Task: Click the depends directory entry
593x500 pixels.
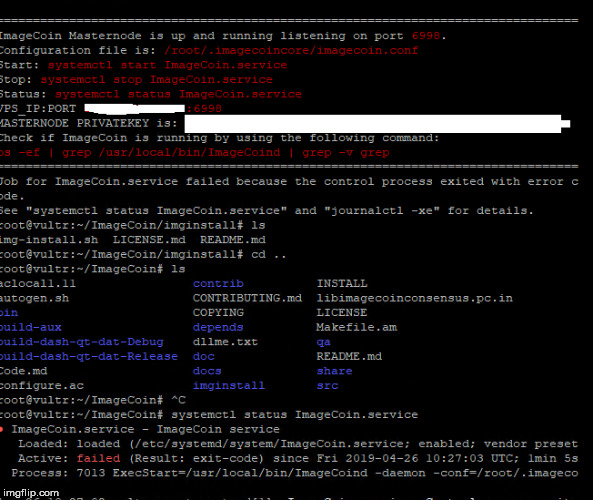Action: 218,328
